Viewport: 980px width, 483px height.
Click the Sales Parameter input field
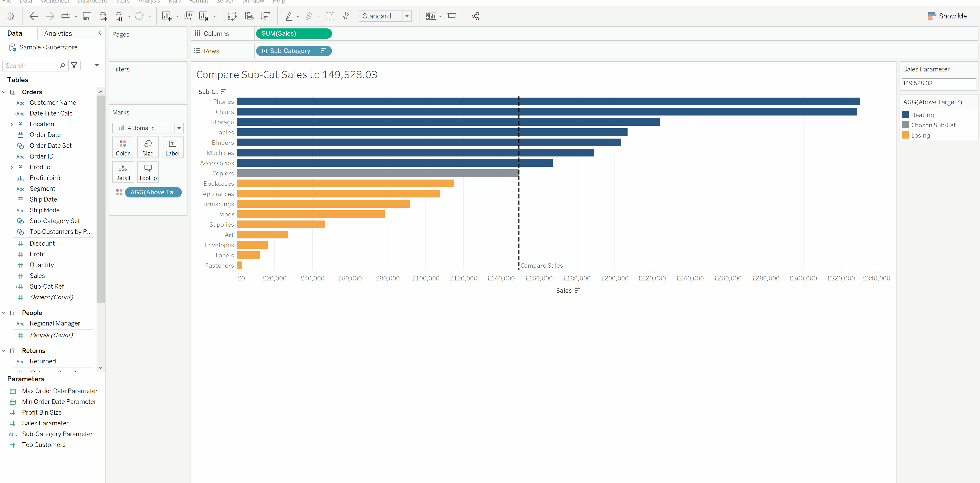tap(938, 83)
